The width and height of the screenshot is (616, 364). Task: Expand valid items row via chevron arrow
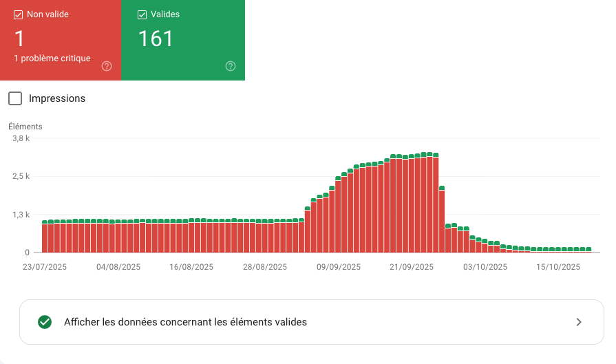pos(579,322)
